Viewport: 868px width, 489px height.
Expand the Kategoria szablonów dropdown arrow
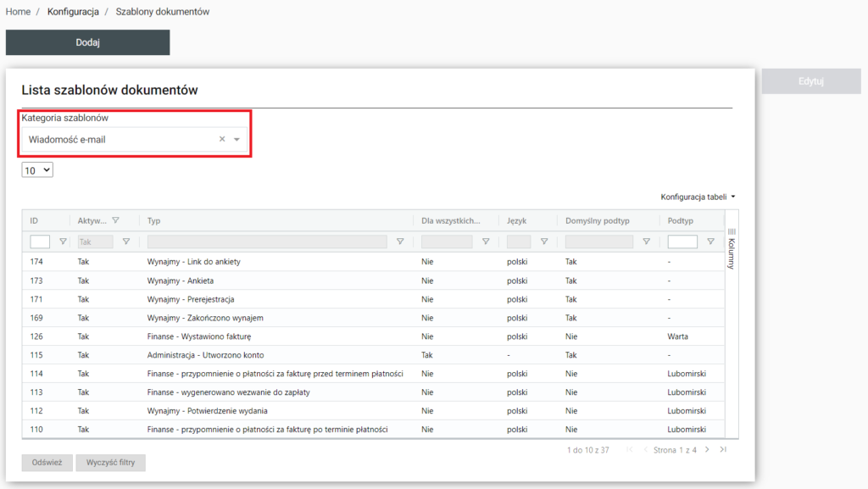237,140
